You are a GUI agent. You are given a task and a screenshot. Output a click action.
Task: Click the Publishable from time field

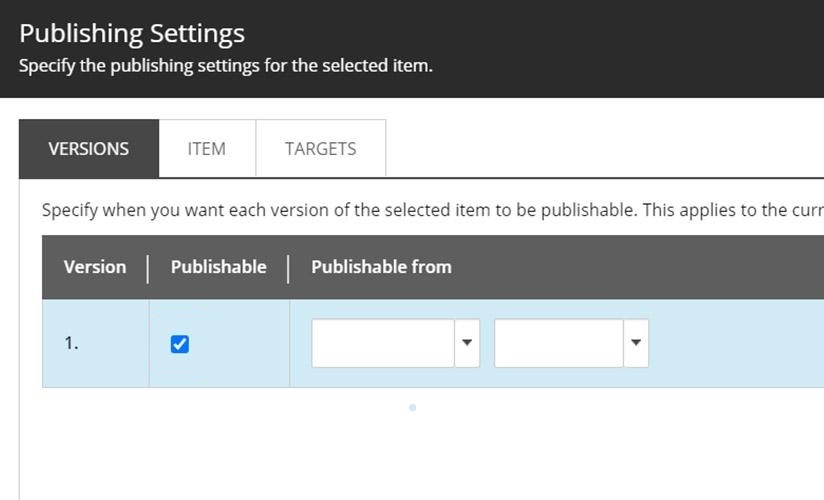[559, 343]
